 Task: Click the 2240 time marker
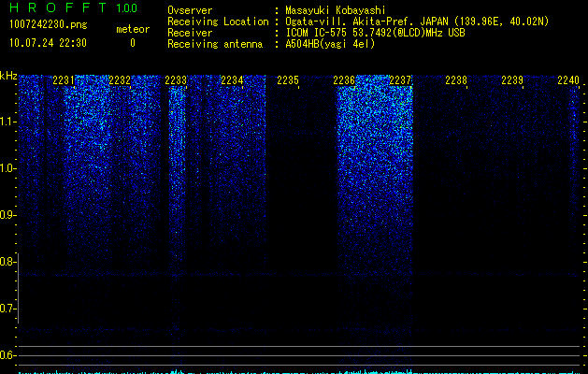[x=568, y=80]
